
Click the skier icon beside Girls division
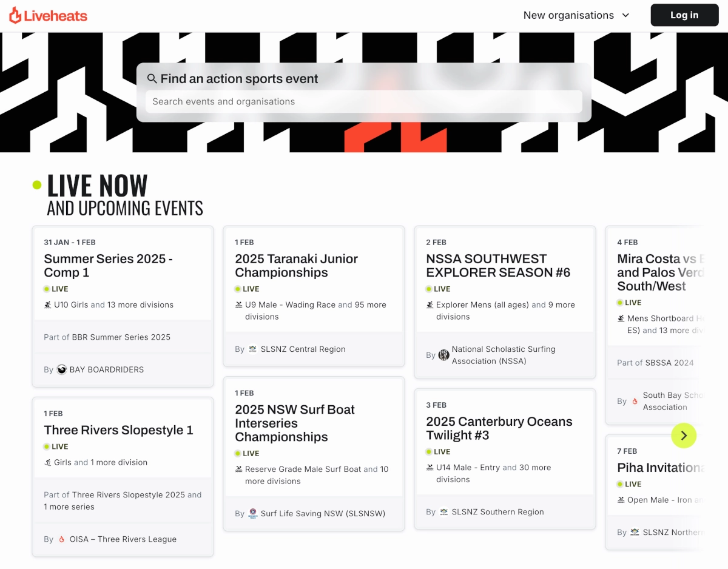(x=48, y=462)
